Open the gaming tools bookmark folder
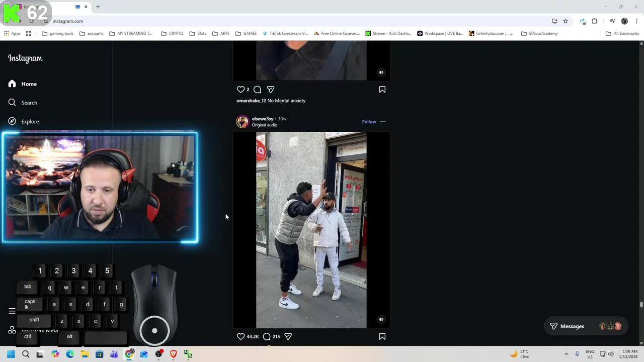 [x=57, y=34]
